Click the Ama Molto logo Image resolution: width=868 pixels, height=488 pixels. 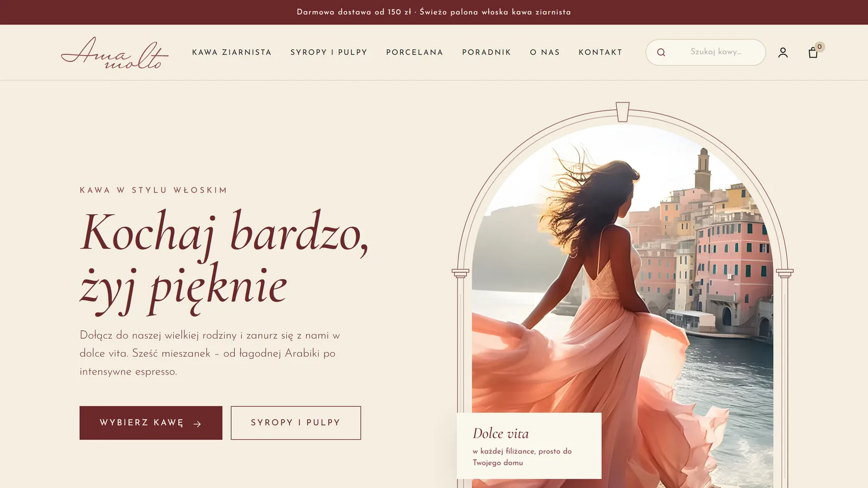point(114,53)
